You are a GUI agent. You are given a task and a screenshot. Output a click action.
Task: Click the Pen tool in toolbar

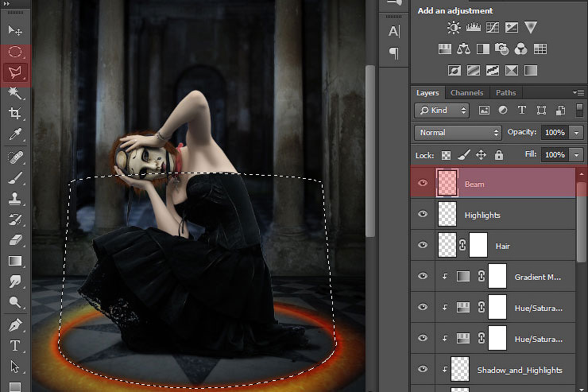(x=15, y=325)
